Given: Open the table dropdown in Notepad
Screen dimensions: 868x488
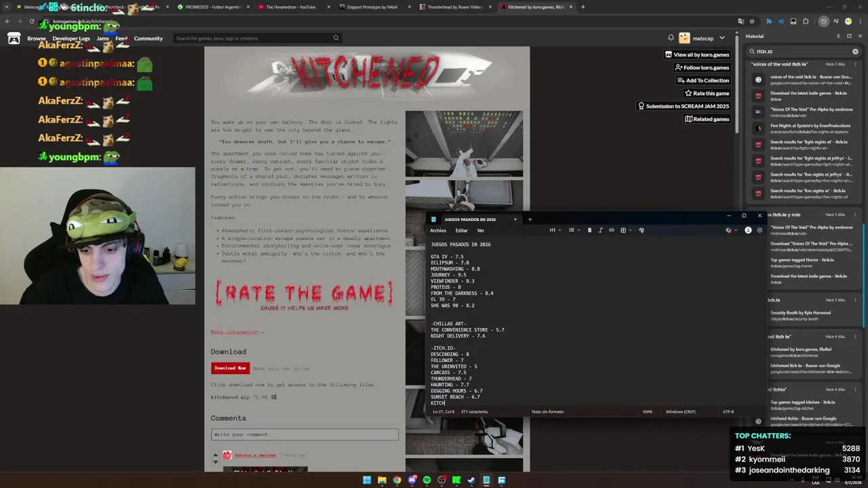Looking at the screenshot, I should click(626, 230).
